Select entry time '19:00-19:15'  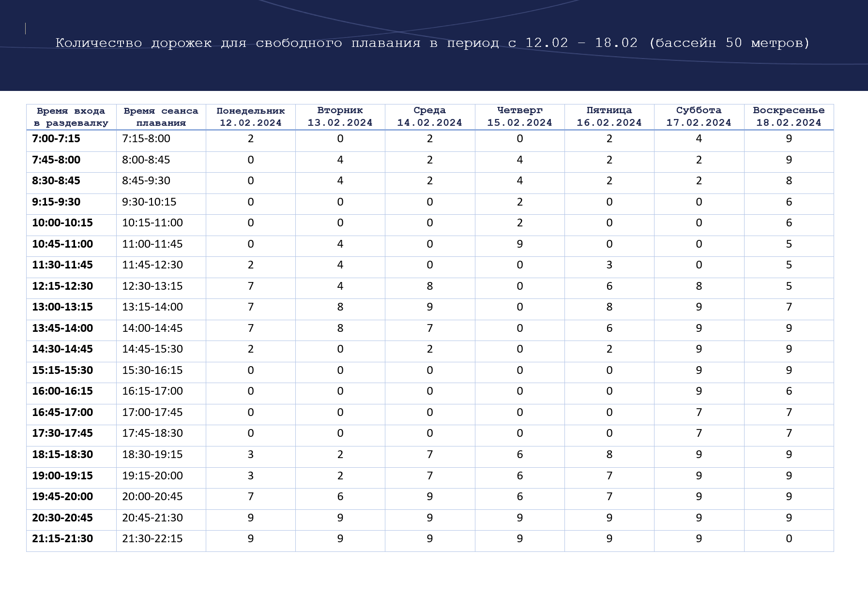point(62,476)
